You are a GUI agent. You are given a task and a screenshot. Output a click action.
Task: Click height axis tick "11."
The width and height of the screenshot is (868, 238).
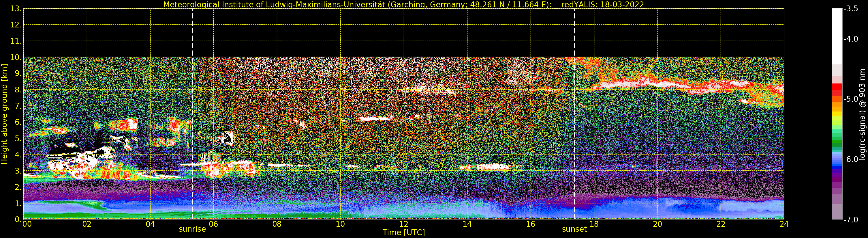(16, 41)
